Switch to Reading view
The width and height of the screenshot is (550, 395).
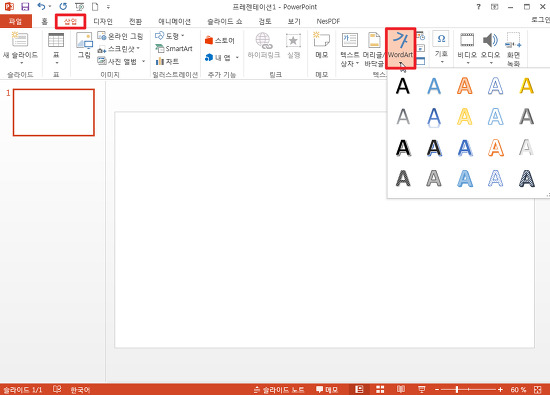point(401,389)
